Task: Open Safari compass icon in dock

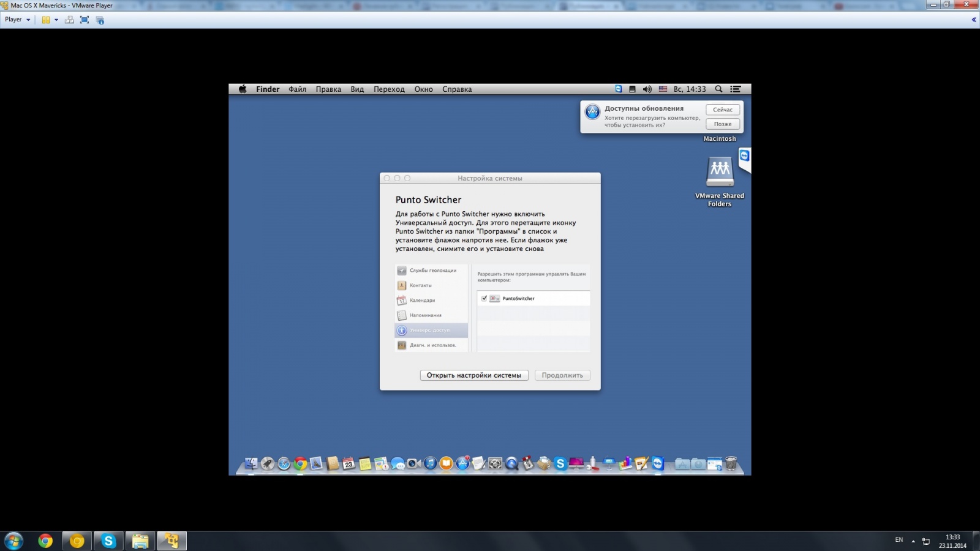Action: point(284,463)
